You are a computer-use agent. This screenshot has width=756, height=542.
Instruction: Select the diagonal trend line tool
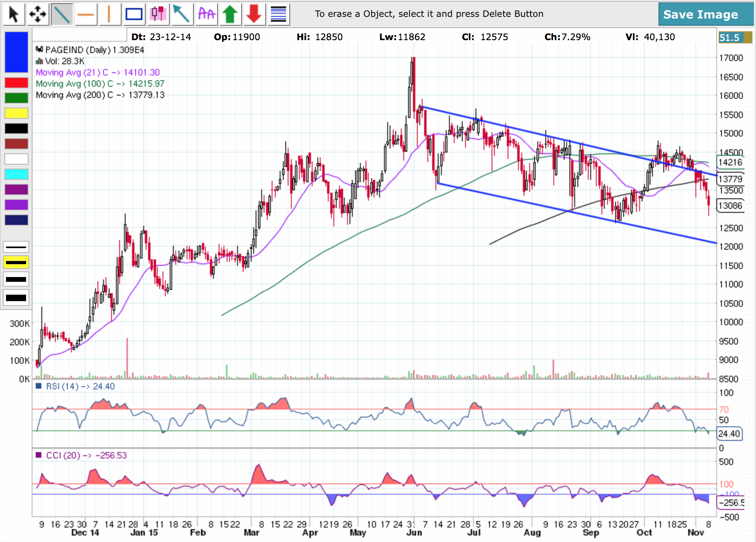(61, 14)
